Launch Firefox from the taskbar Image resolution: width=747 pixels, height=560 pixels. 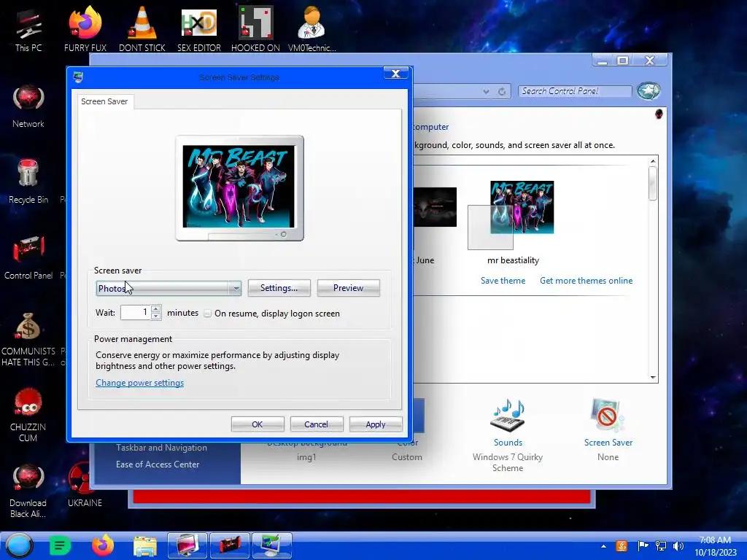click(102, 545)
